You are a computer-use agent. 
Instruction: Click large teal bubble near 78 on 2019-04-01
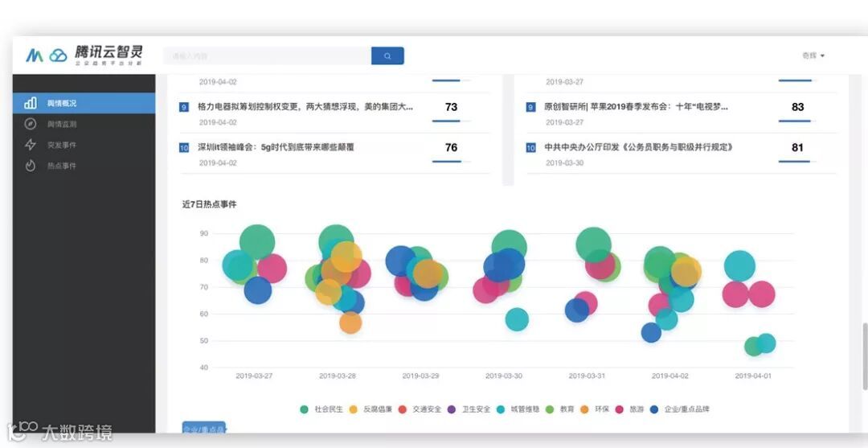[x=739, y=265]
